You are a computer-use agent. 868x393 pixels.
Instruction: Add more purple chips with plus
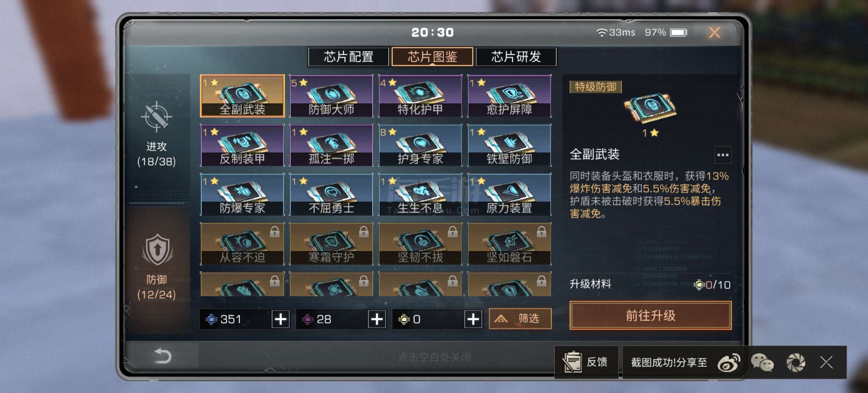tap(377, 319)
